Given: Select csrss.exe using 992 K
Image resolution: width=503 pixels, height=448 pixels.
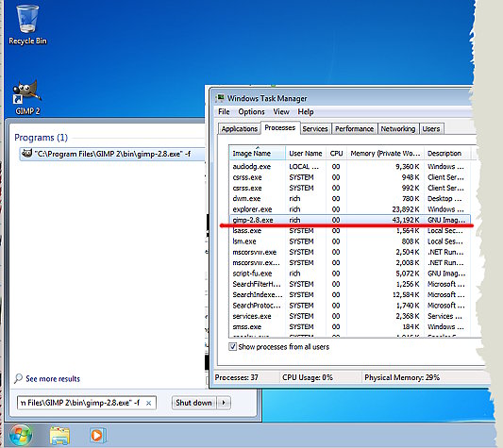Looking at the screenshot, I should [350, 188].
